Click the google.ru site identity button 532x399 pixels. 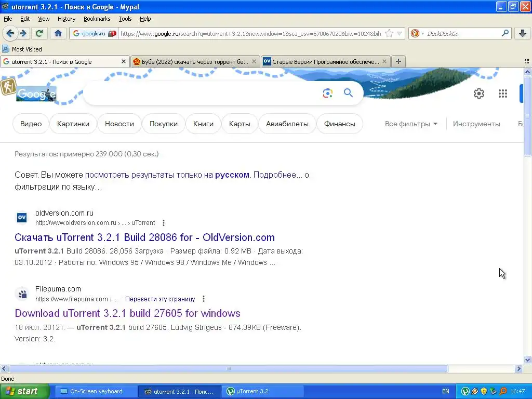pos(94,34)
